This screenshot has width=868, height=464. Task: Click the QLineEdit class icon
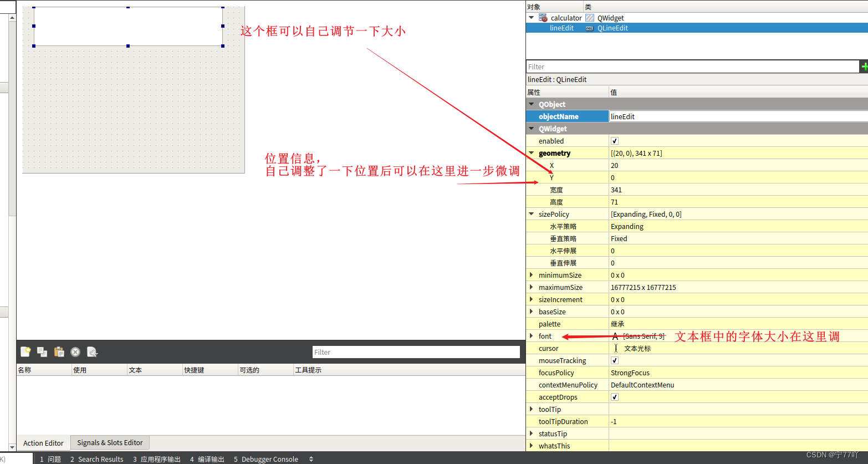click(590, 28)
